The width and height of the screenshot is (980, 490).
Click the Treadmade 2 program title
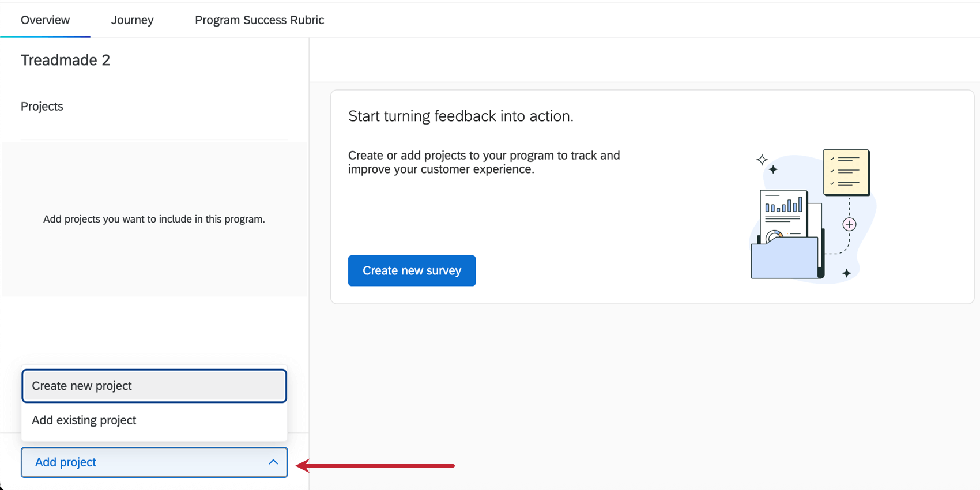65,60
